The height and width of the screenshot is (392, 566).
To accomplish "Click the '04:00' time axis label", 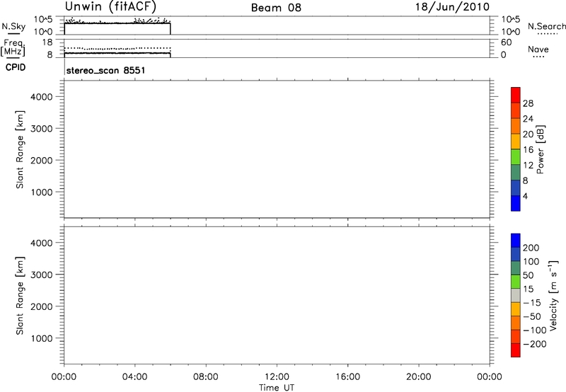I will (x=134, y=377).
